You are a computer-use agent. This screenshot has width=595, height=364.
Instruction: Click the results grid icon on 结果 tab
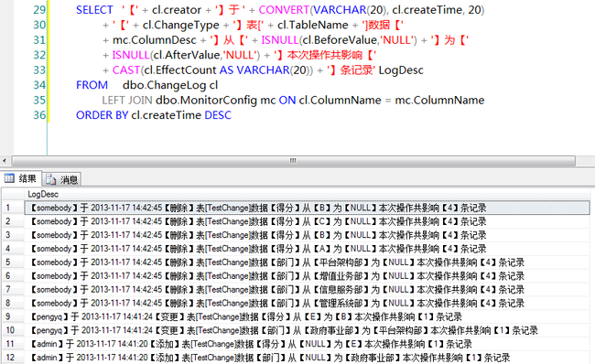(9, 178)
